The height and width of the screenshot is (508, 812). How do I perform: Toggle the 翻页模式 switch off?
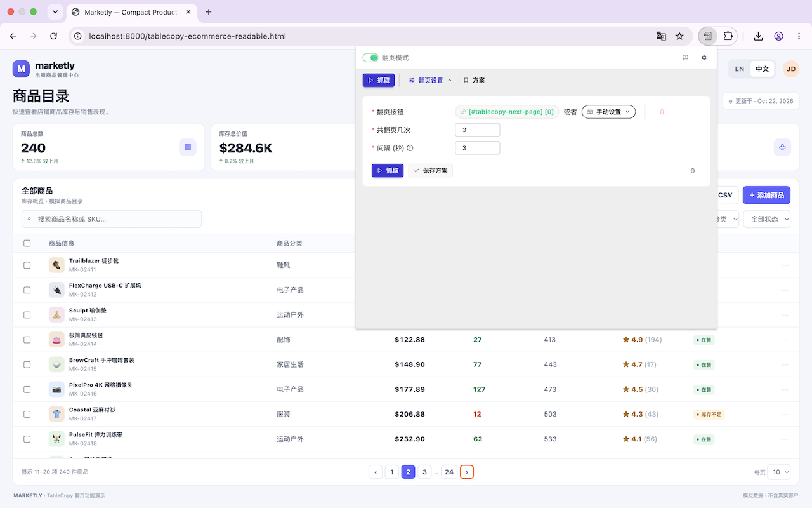(x=370, y=58)
